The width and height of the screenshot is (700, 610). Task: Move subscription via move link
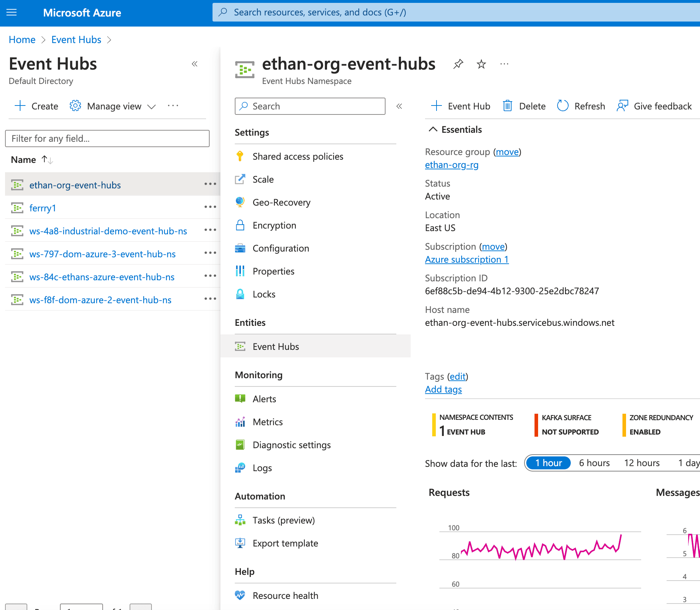pos(493,247)
